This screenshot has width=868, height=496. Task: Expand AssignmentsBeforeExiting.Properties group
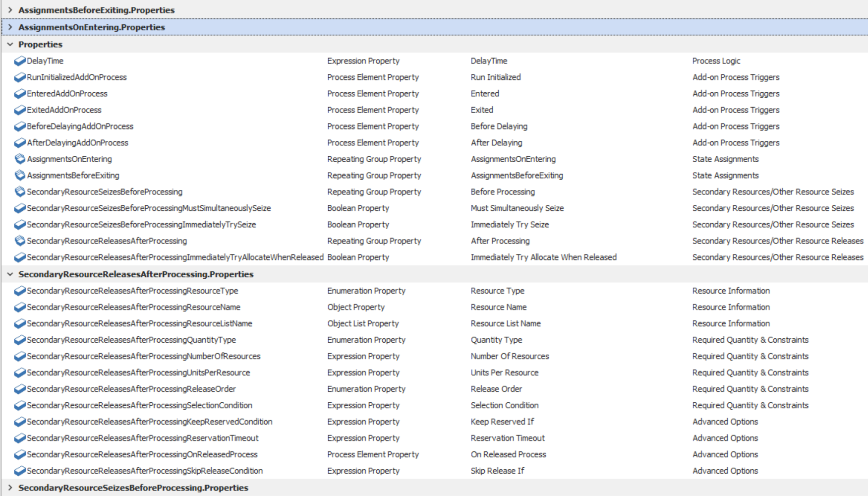pyautogui.click(x=10, y=10)
